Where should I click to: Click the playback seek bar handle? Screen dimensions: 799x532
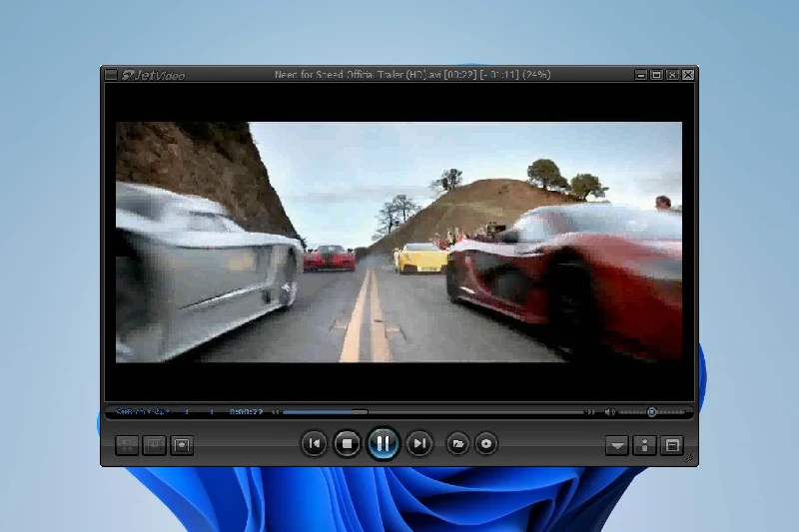coord(360,412)
